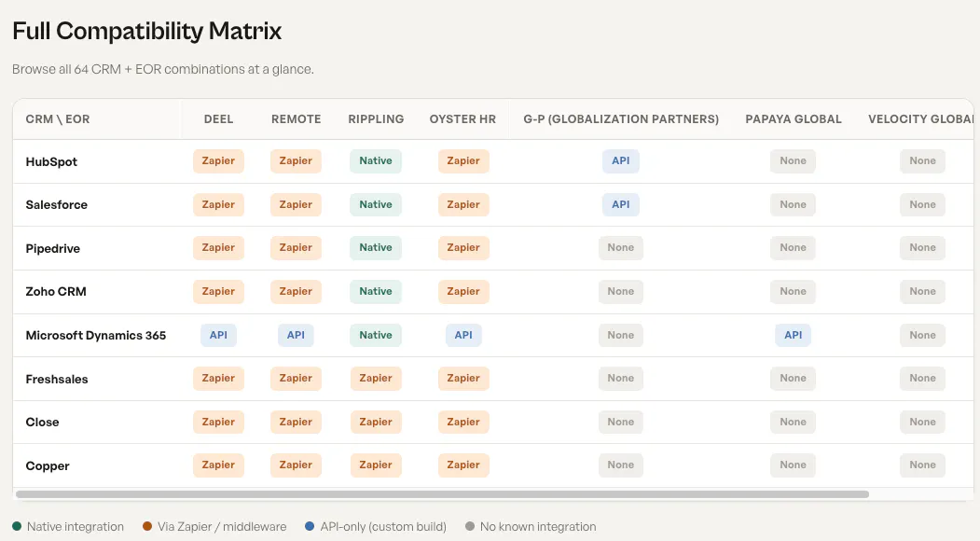Click Pipedrive's None badge under G-P
980x541 pixels.
click(x=621, y=248)
